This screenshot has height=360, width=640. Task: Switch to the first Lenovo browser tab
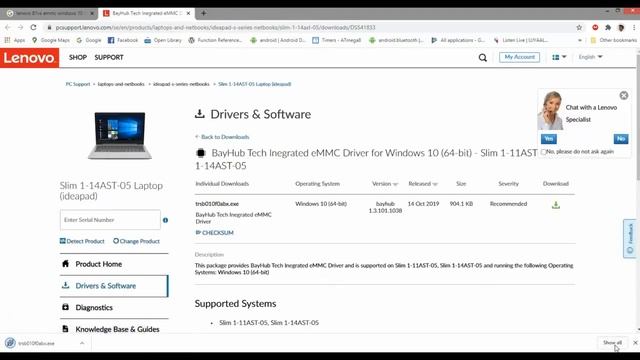click(49, 13)
